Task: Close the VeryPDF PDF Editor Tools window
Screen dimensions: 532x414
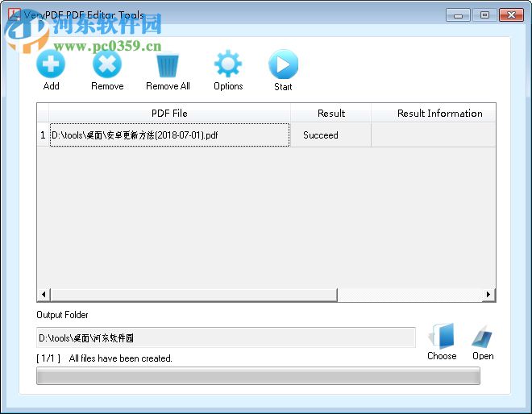Action: click(511, 15)
